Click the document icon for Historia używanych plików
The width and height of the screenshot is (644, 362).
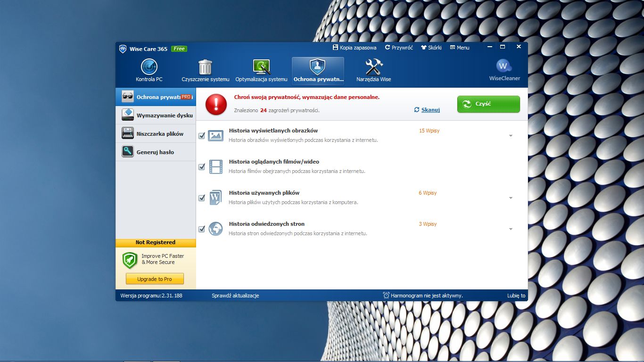pos(215,197)
